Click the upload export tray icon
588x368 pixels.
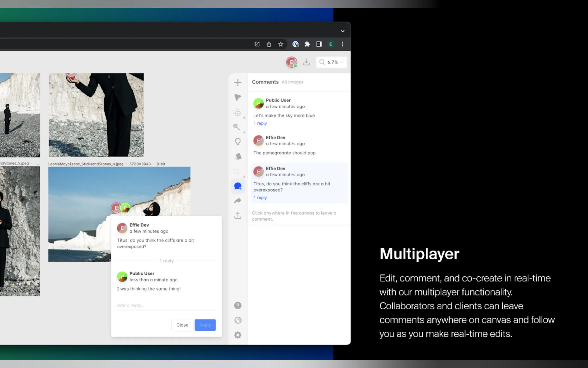[238, 215]
